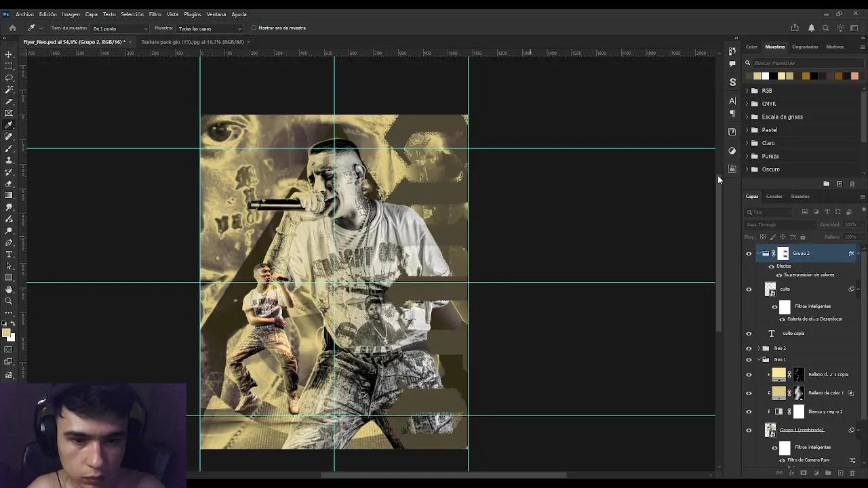868x488 pixels.
Task: Expand the RGB swatch folder
Action: click(x=747, y=91)
